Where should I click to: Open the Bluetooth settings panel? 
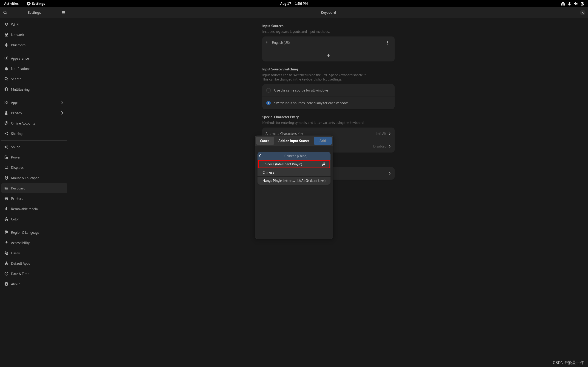[x=18, y=45]
